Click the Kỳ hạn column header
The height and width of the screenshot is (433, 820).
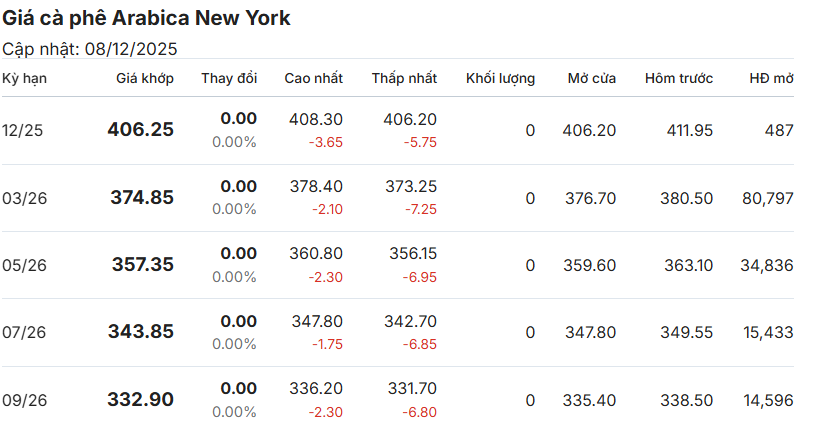(24, 78)
